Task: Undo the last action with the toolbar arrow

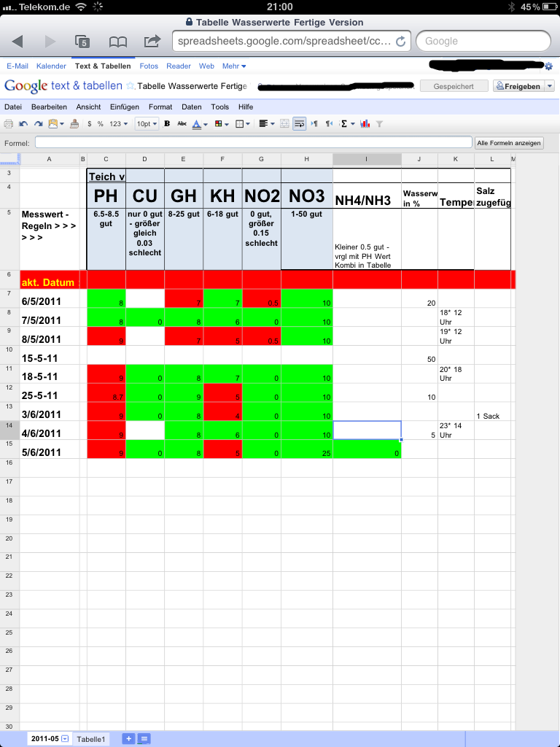Action: (24, 124)
